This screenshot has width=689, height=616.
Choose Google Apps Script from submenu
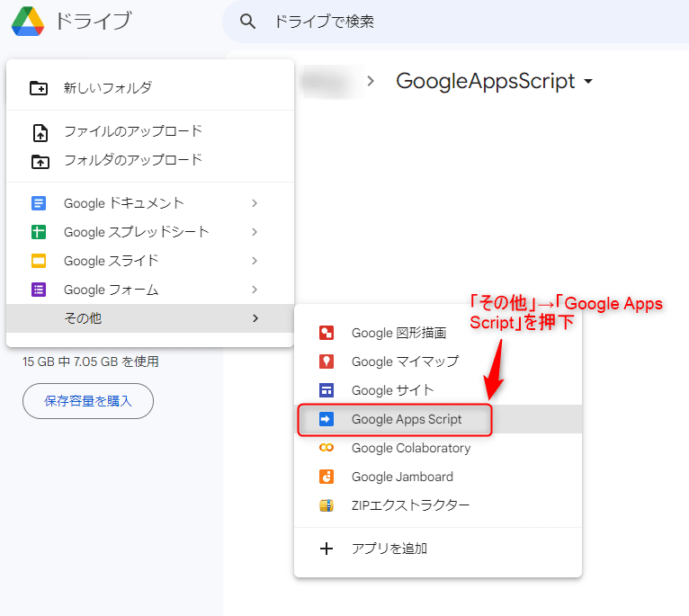(x=438, y=419)
